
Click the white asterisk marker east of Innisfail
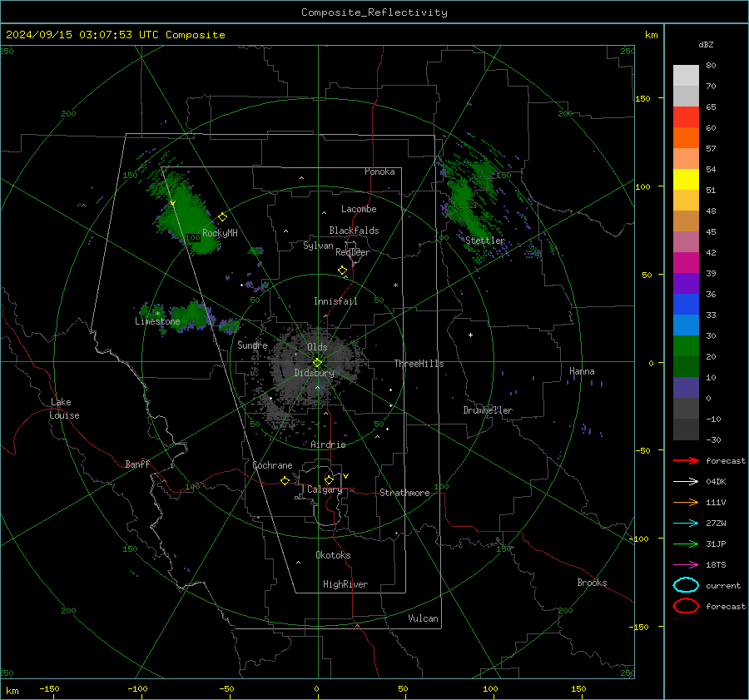tap(395, 285)
